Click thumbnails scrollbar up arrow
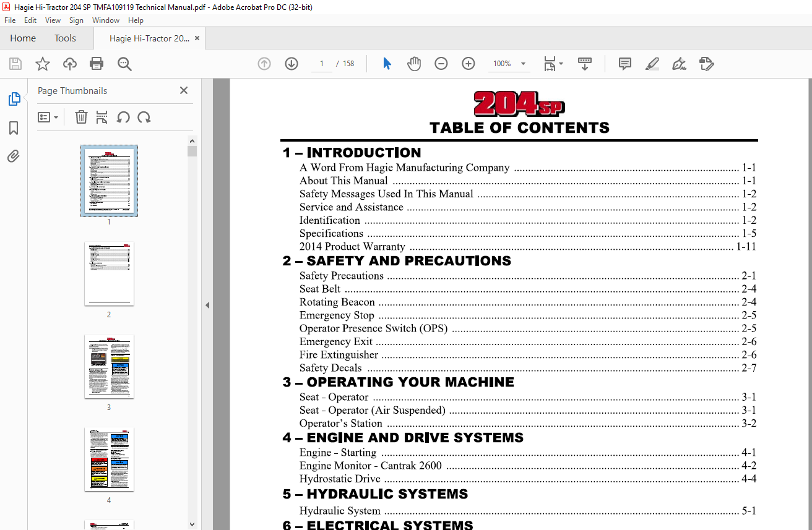The image size is (812, 530). pos(192,141)
